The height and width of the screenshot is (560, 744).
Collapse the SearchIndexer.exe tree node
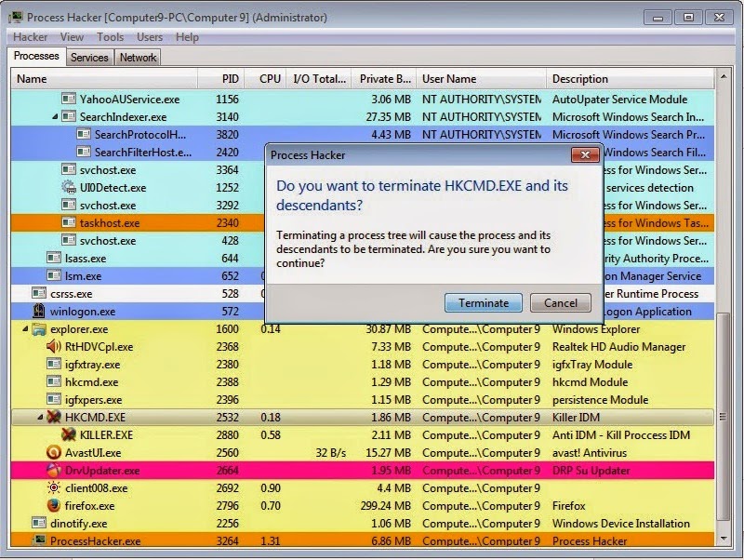(x=55, y=117)
